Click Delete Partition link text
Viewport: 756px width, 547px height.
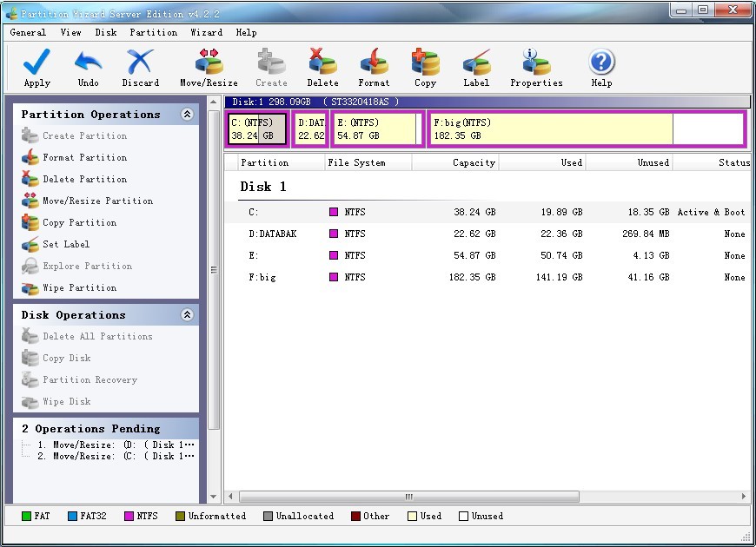pyautogui.click(x=85, y=179)
